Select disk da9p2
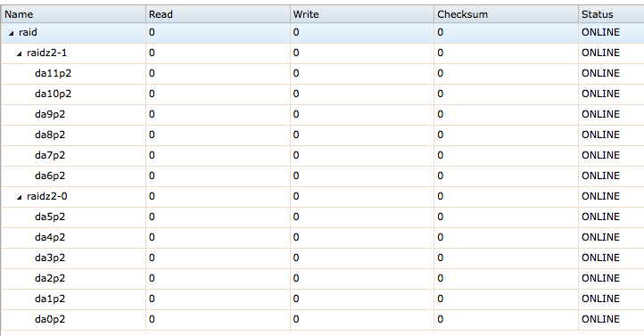The height and width of the screenshot is (336, 644). click(x=322, y=115)
